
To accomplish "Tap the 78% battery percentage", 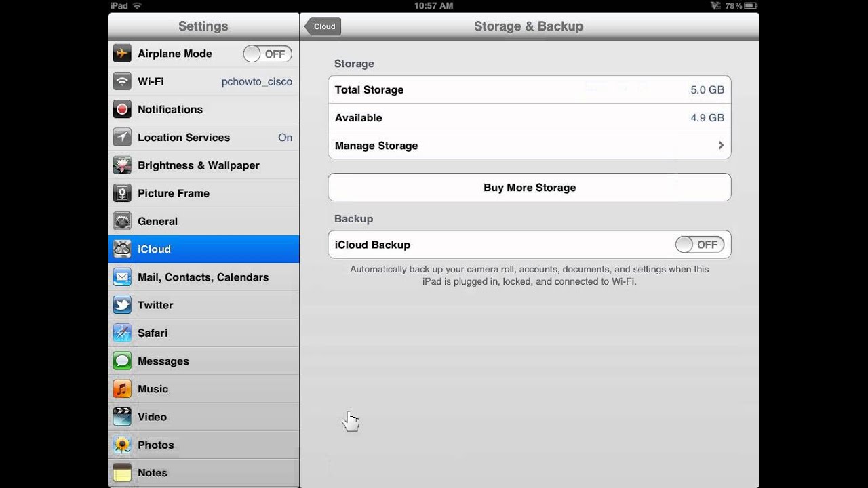I will coord(733,6).
